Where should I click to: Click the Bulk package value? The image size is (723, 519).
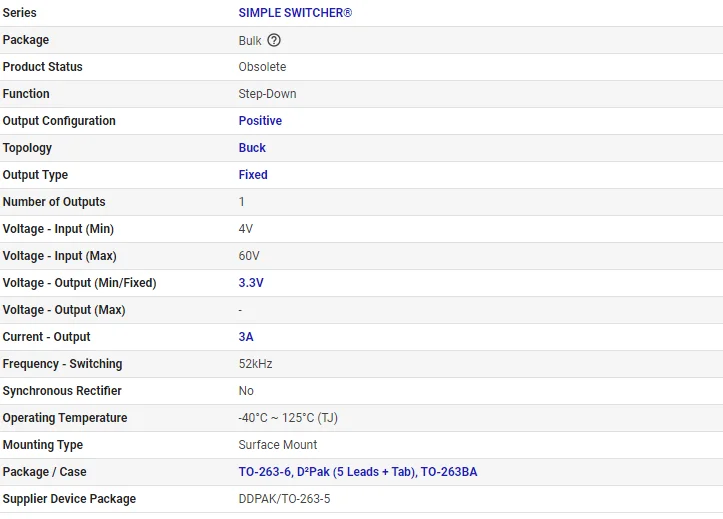(x=250, y=41)
